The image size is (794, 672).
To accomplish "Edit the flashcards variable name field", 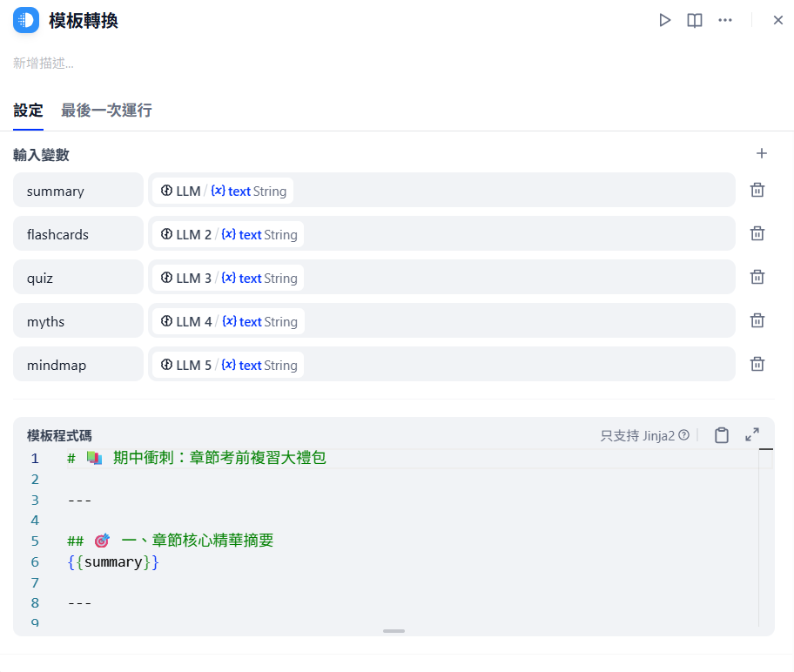I will (78, 233).
